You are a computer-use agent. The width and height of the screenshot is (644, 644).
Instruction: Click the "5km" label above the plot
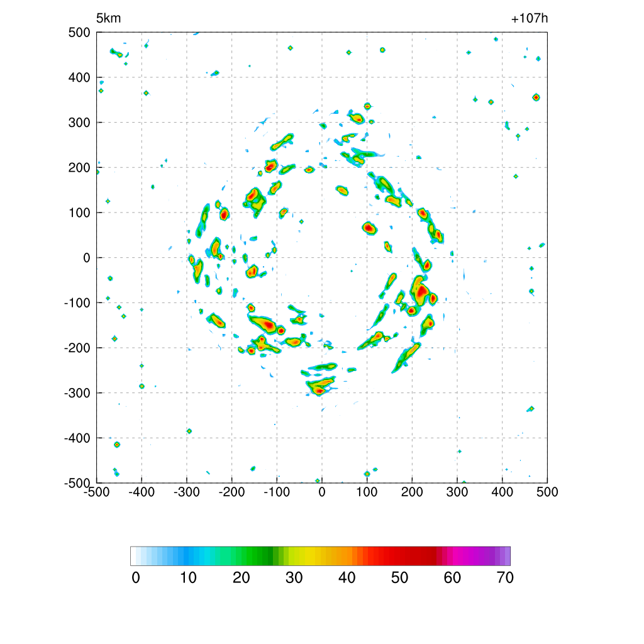click(108, 18)
